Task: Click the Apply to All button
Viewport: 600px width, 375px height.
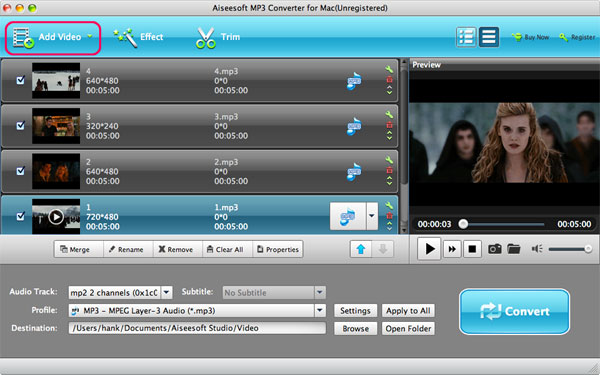Action: coord(408,311)
